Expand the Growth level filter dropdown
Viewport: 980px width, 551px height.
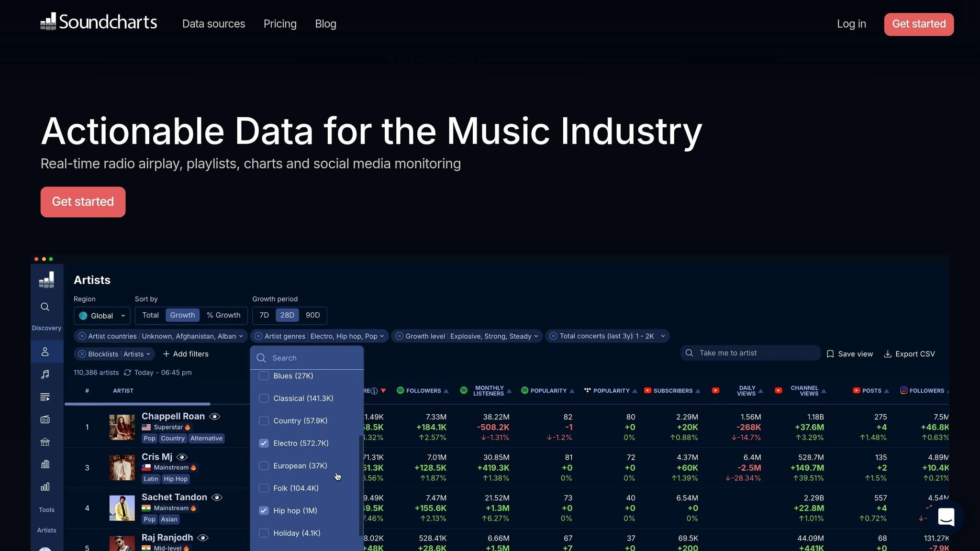pos(536,336)
